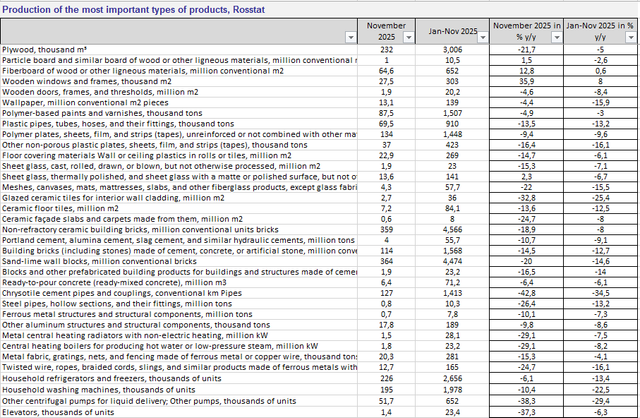
Task: Select Polymer paints Jan-Nov value 1,507
Action: [452, 113]
